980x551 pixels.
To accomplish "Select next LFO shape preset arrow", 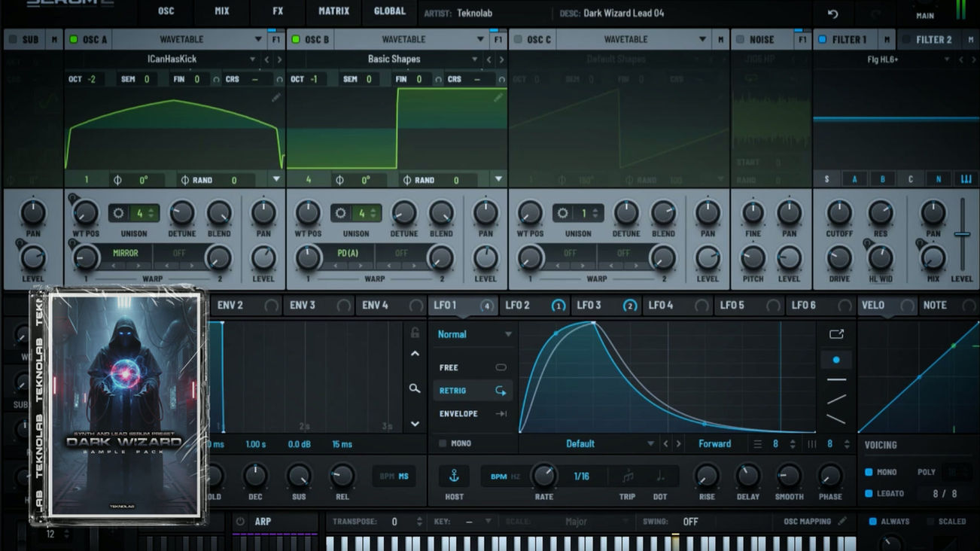I will (x=678, y=444).
